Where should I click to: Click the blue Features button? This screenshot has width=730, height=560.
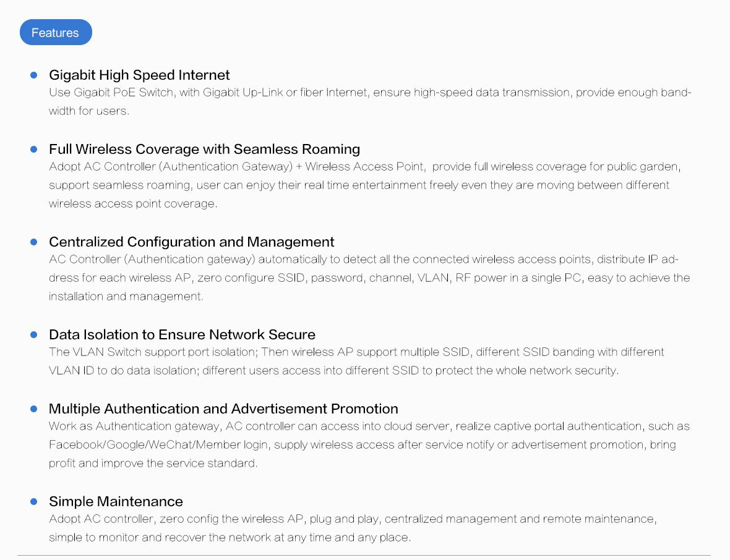click(x=56, y=32)
